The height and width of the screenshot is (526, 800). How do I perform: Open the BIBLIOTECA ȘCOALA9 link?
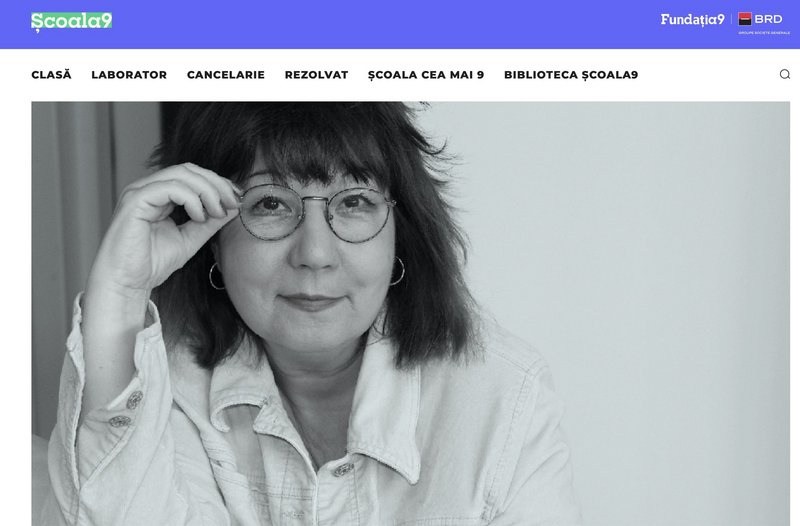pyautogui.click(x=571, y=75)
